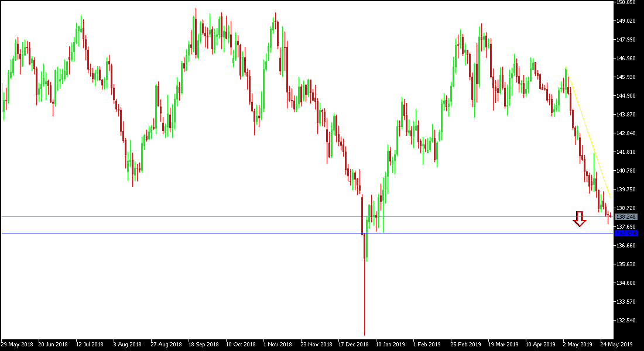Click the 17 Dec 2018 date label
This screenshot has width=644, height=351.
tap(353, 345)
